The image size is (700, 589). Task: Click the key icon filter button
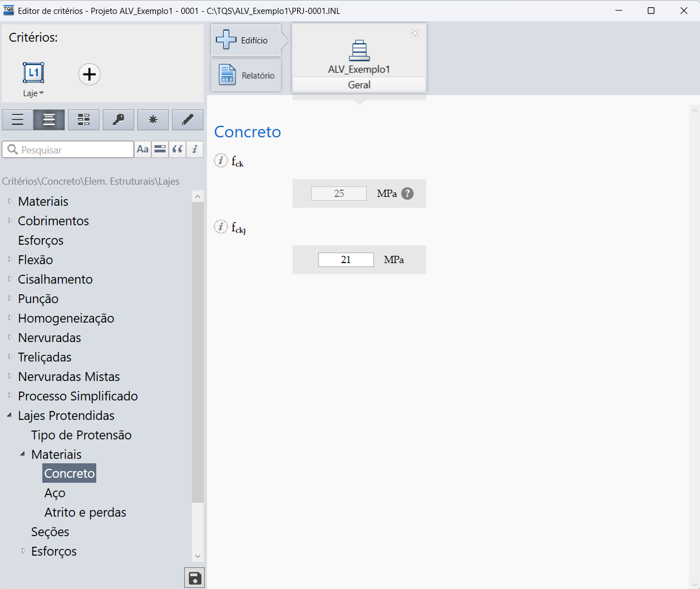119,120
